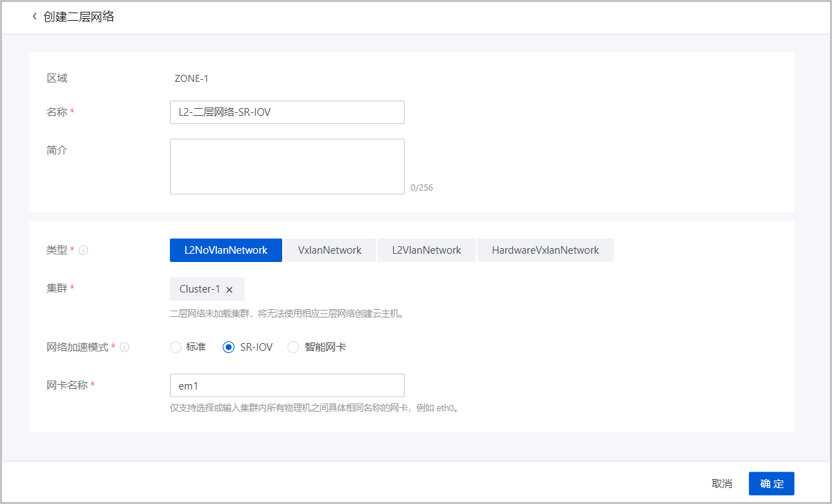Click the 名称 name input field

click(x=287, y=112)
